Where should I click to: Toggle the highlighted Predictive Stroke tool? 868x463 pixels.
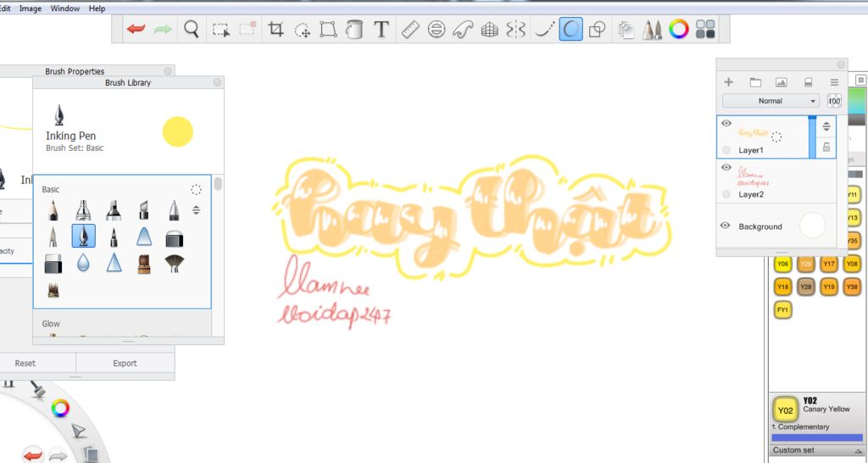point(570,29)
